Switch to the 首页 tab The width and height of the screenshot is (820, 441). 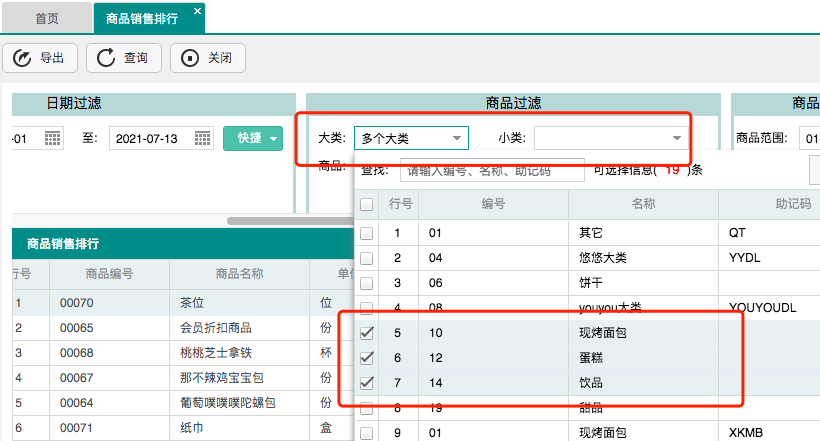(x=47, y=18)
